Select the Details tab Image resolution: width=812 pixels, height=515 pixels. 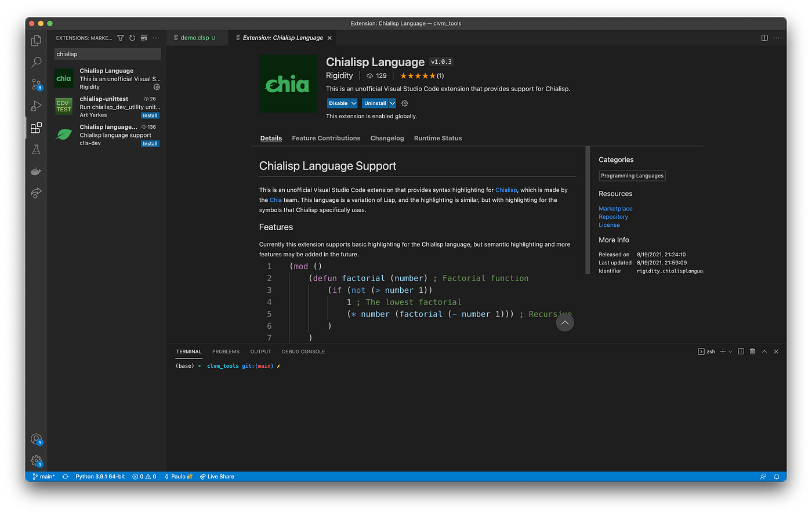coord(271,138)
